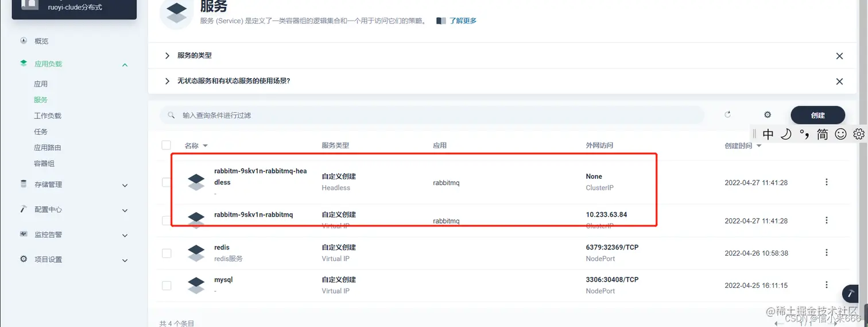Screen dimensions: 868x327
Task: Open 应用路由 in the sidebar
Action: click(x=48, y=148)
